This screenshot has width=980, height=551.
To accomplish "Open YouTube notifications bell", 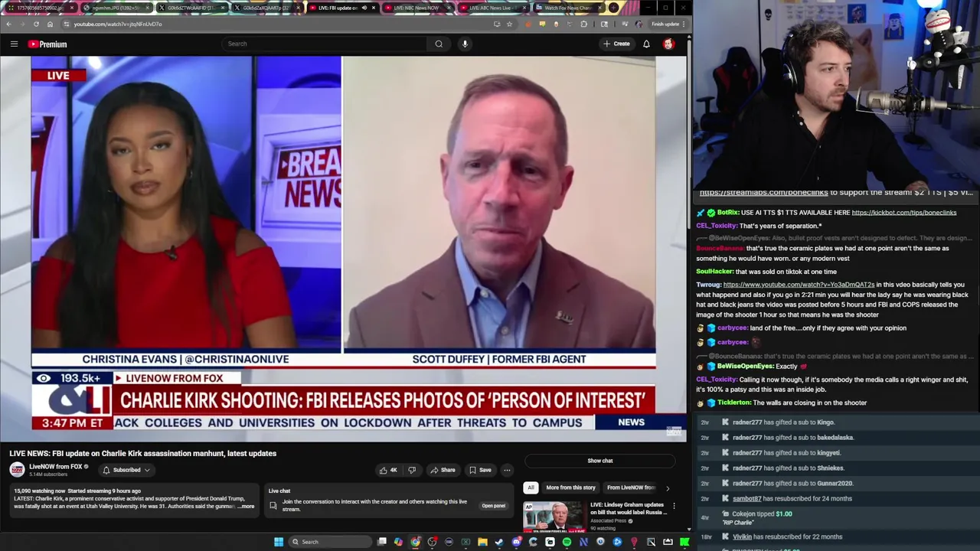I will pos(646,44).
